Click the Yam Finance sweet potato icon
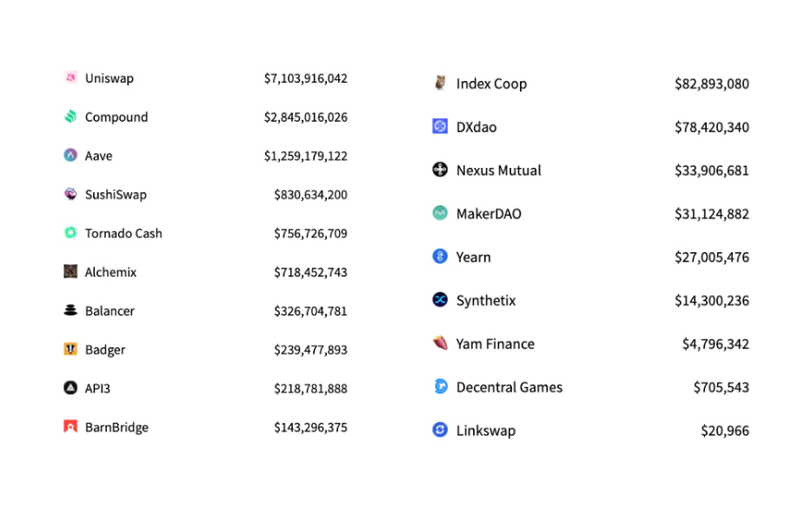The image size is (812, 515). 440,344
